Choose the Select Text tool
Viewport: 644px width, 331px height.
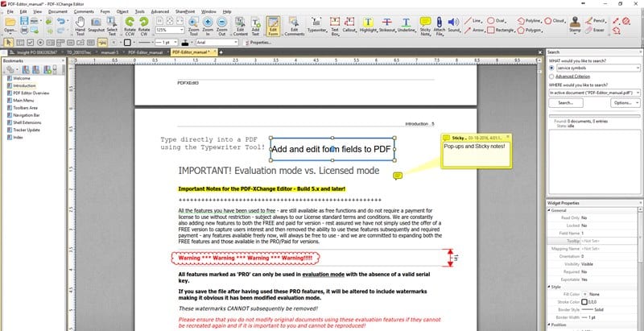(112, 26)
